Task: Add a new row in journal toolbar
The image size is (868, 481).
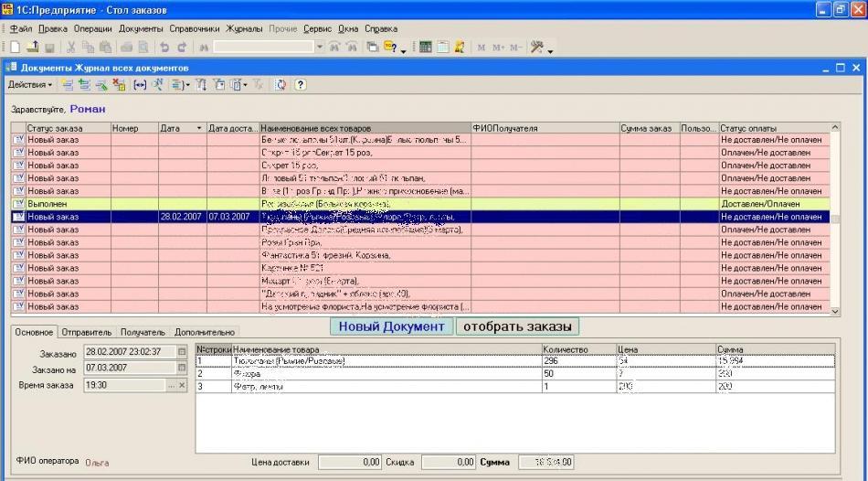Action: click(x=68, y=85)
